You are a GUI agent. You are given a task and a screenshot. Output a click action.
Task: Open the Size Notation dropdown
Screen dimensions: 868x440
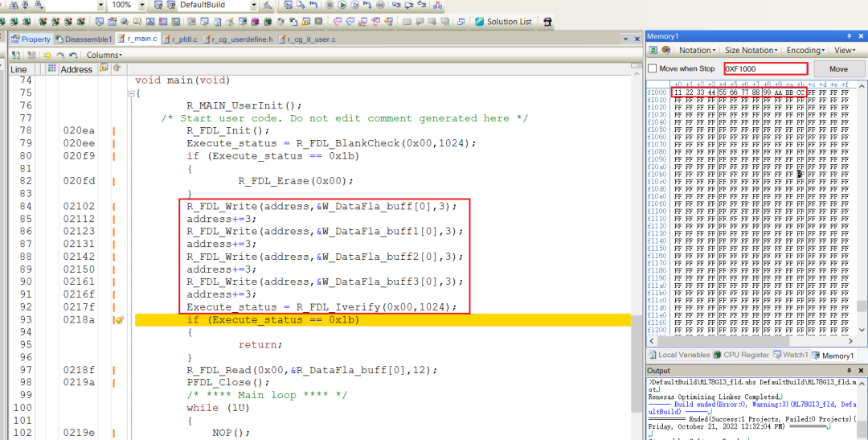point(751,50)
